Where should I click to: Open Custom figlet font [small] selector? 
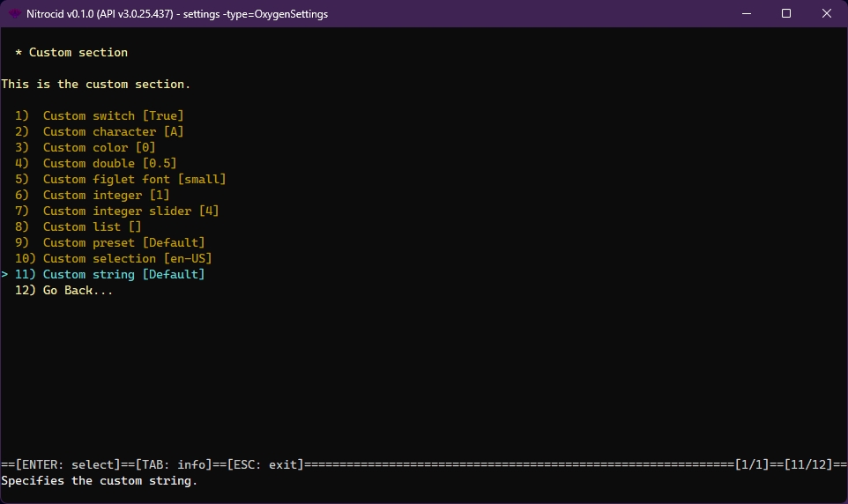point(134,179)
